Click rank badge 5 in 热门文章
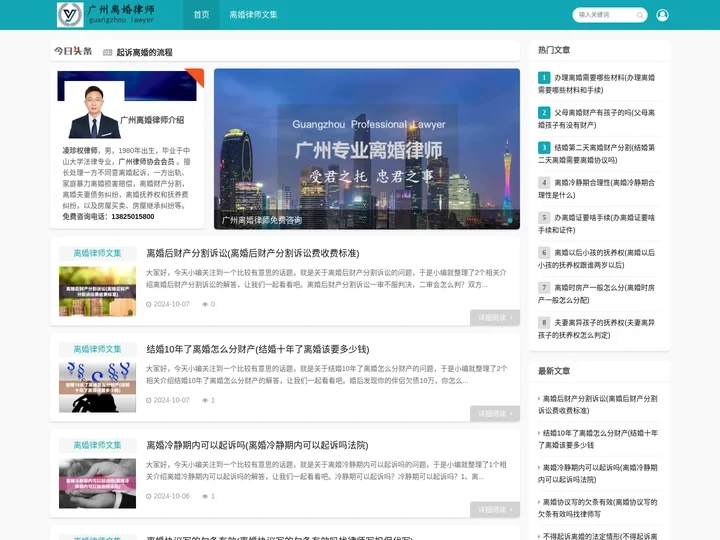720x540 pixels. [x=544, y=217]
